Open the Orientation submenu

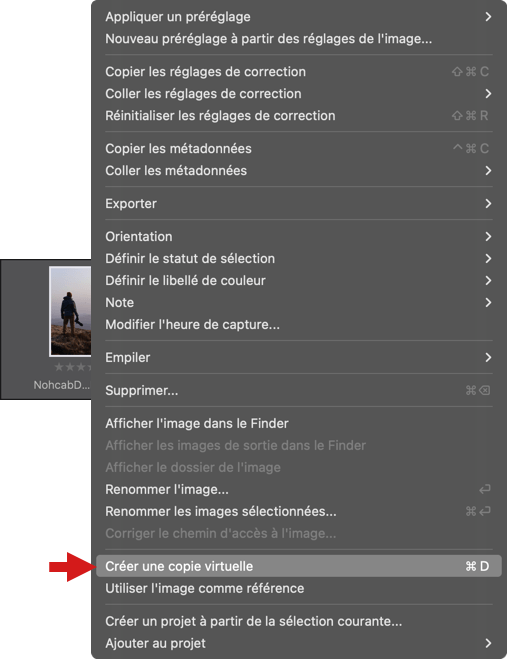point(298,236)
